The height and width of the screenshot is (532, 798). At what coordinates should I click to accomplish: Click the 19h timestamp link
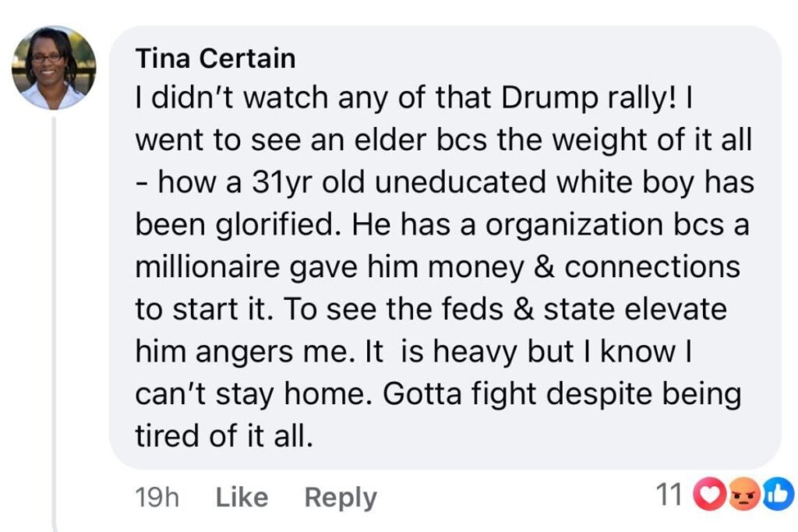158,495
